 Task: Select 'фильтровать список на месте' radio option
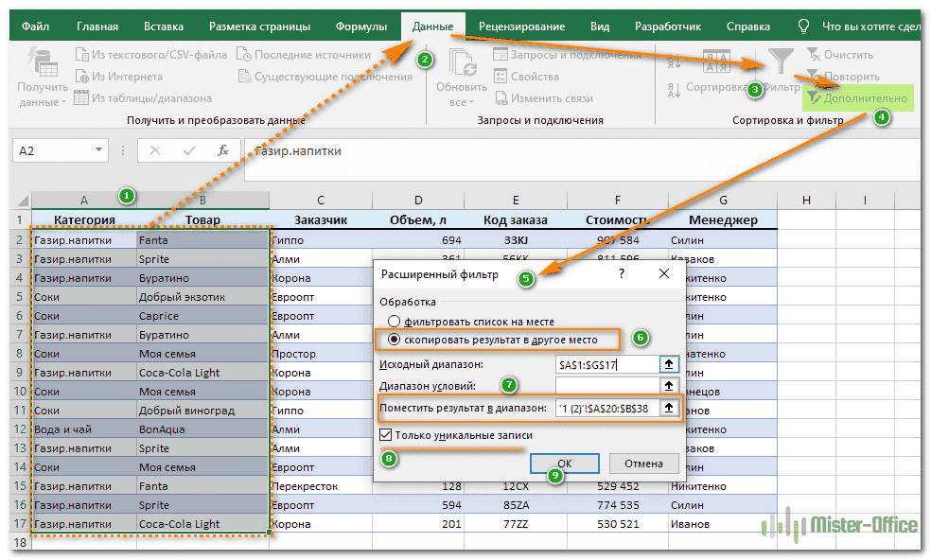[395, 322]
